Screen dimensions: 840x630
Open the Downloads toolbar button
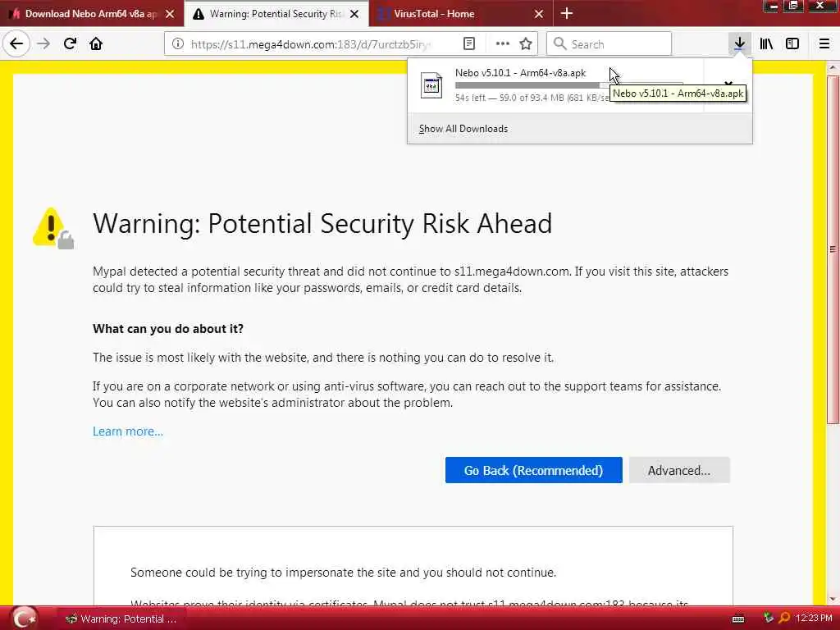[x=739, y=43]
